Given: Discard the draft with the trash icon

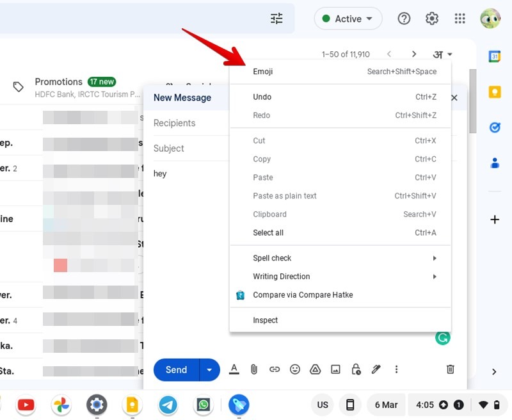Looking at the screenshot, I should pos(450,369).
